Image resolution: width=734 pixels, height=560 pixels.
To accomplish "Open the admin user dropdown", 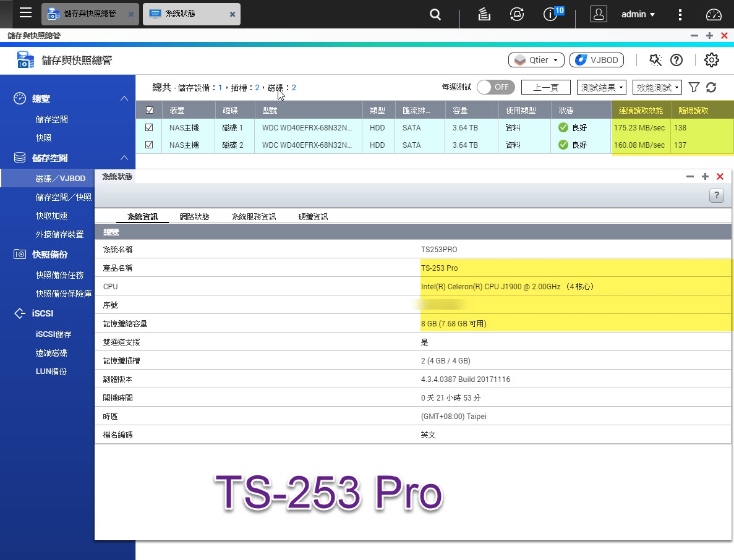I will click(x=638, y=14).
